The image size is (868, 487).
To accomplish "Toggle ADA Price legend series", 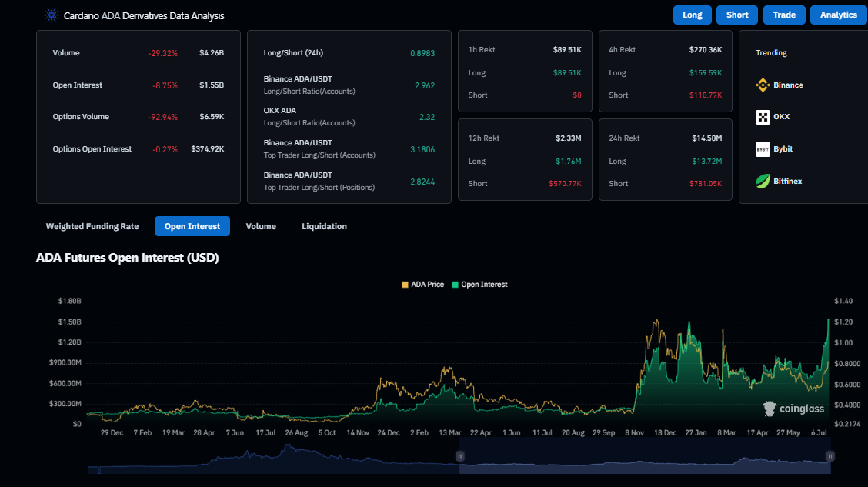I will click(x=423, y=285).
